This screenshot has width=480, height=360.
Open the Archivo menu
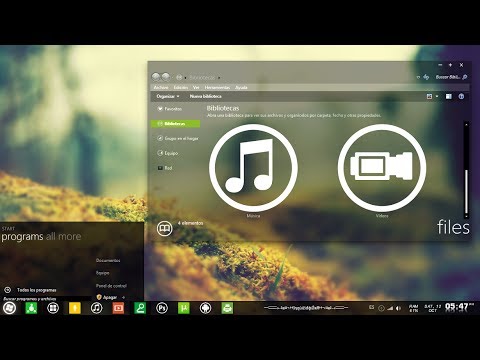(161, 87)
